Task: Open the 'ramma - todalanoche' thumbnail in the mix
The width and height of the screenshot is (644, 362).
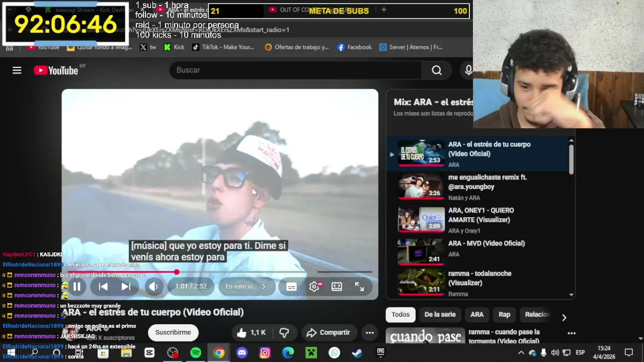Action: 421,282
